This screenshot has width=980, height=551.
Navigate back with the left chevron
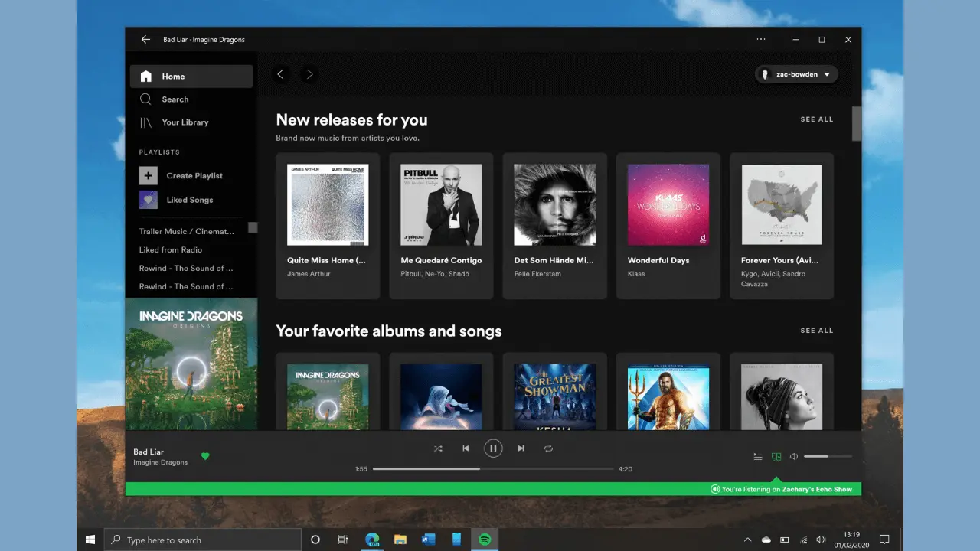(280, 74)
